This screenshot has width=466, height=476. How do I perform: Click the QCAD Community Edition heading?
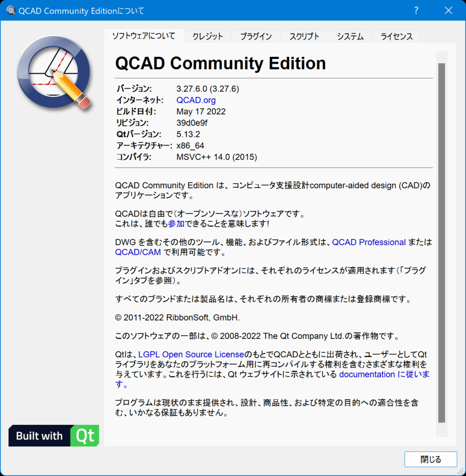[x=220, y=63]
